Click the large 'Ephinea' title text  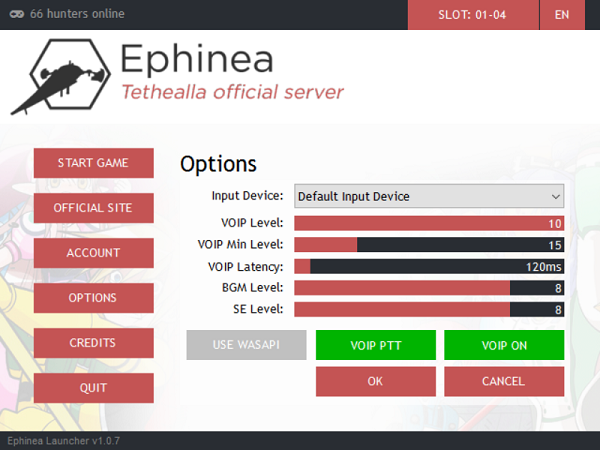coord(197,59)
